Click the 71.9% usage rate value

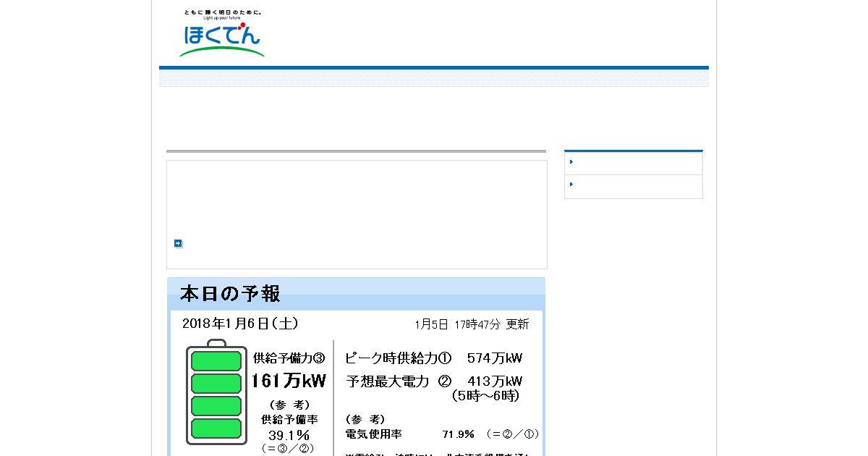(x=458, y=434)
